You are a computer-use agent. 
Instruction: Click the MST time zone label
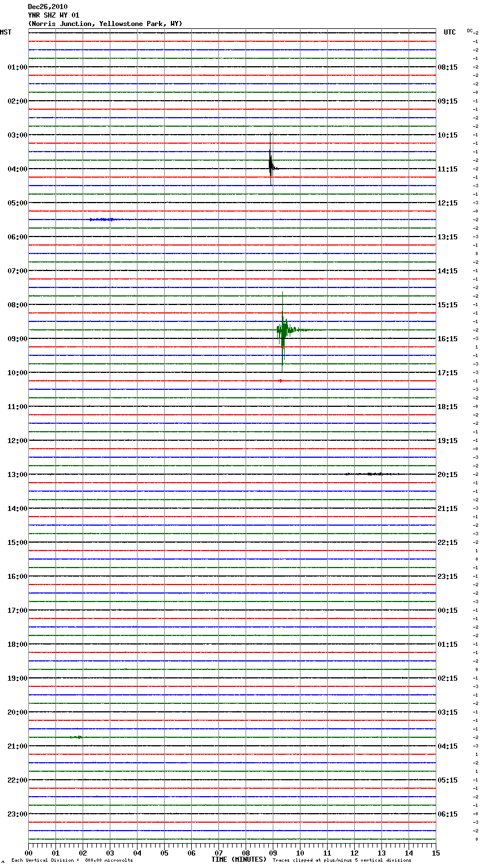click(x=6, y=32)
